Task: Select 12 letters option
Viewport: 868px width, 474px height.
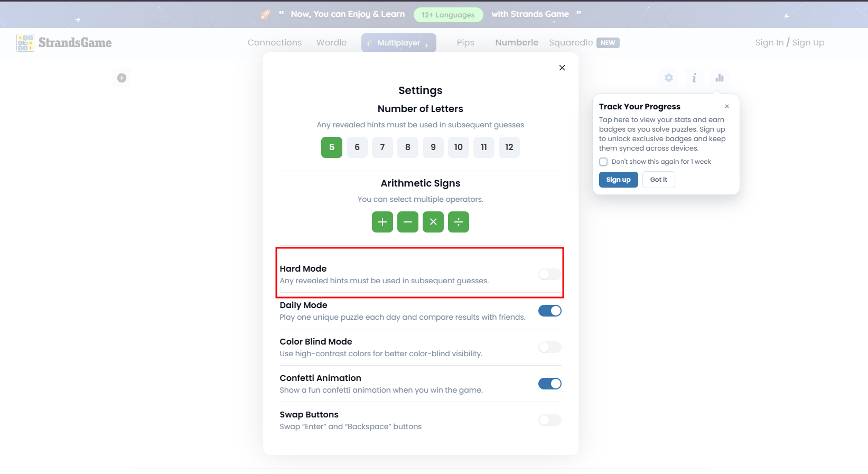Action: pos(509,147)
